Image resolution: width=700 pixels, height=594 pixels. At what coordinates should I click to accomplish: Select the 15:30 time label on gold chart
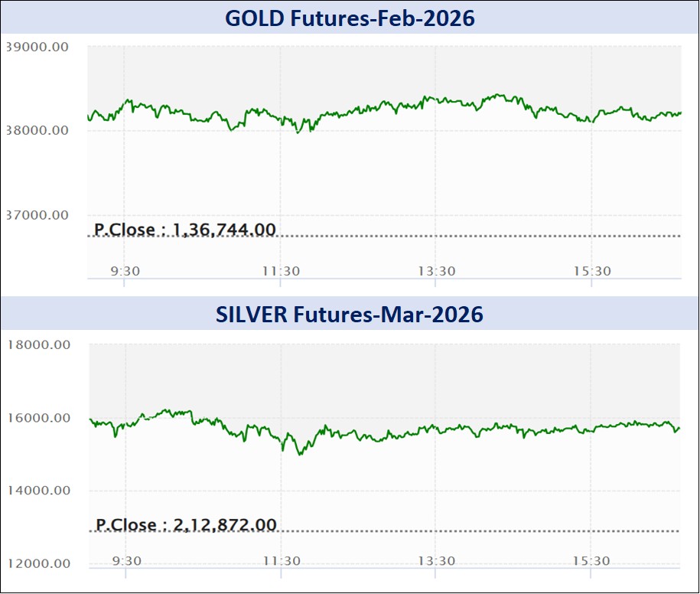[x=592, y=271]
